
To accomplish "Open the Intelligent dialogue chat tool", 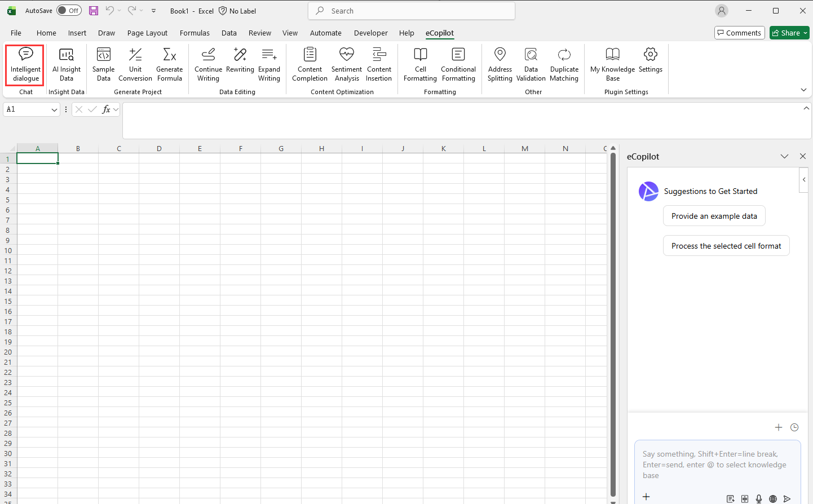I will coord(25,64).
